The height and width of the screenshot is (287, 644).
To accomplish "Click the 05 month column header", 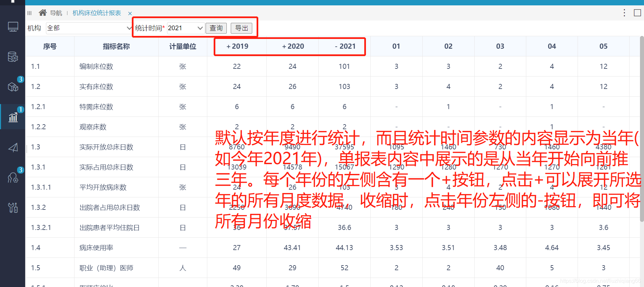I will click(603, 46).
